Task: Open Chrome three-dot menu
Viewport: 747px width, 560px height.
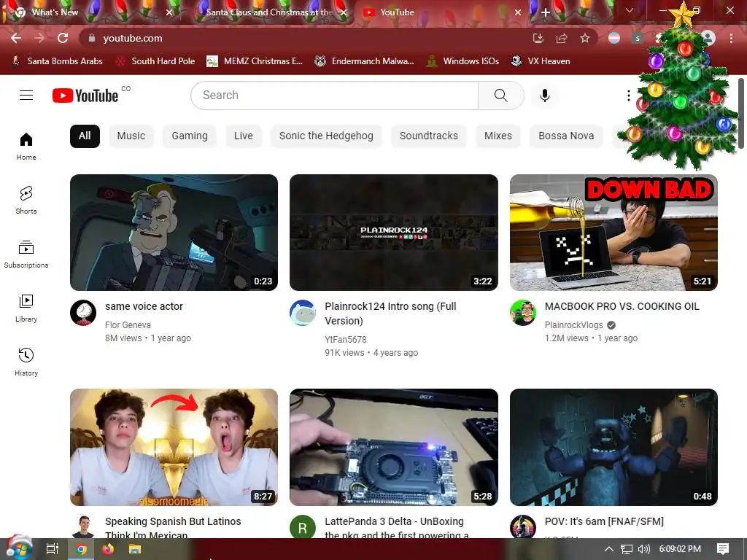Action: coord(731,38)
